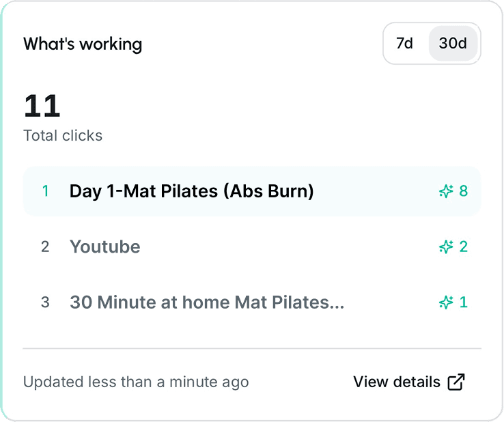Viewport: 504px width, 422px height.
Task: Click the click count 8 in first row
Action: click(464, 191)
